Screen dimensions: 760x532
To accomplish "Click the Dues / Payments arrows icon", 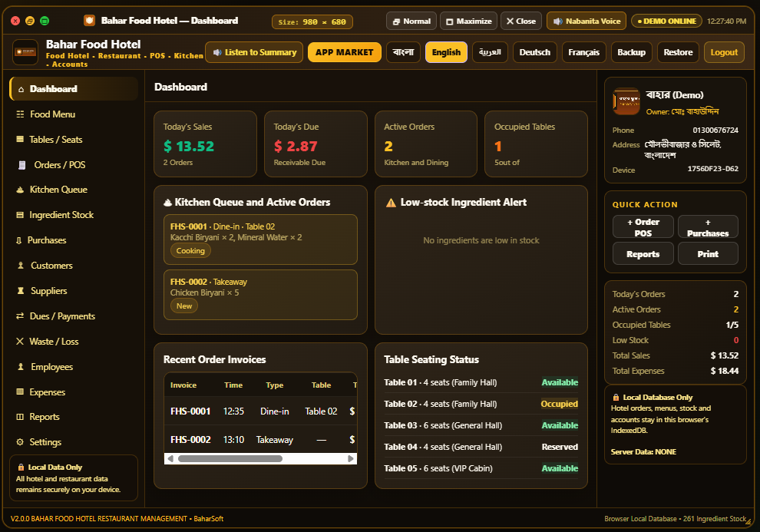I will 20,316.
